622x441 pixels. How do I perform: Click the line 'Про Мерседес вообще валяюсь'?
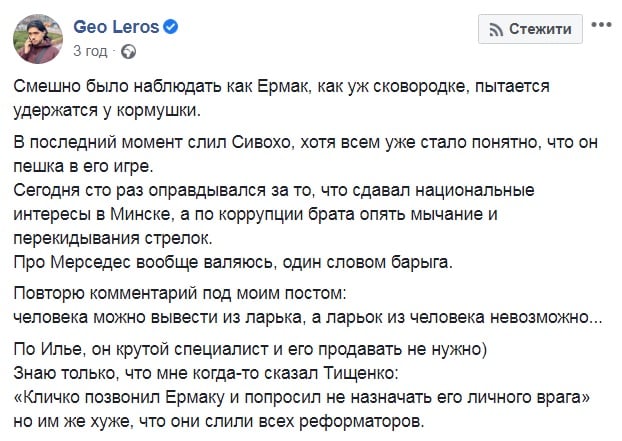233,262
